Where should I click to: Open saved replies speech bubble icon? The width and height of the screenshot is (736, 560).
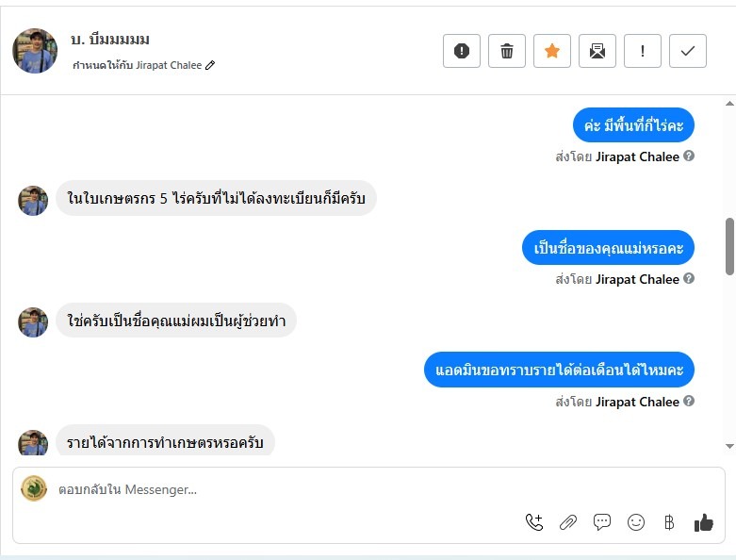(x=602, y=522)
